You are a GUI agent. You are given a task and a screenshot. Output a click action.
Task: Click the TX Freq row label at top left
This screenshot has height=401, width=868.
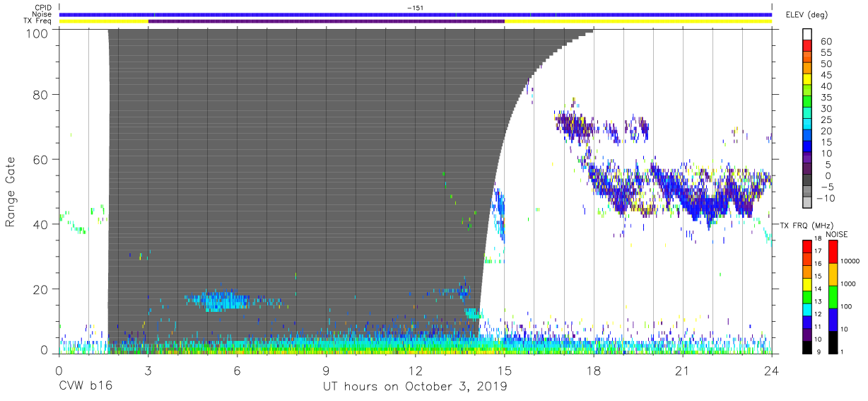click(38, 21)
